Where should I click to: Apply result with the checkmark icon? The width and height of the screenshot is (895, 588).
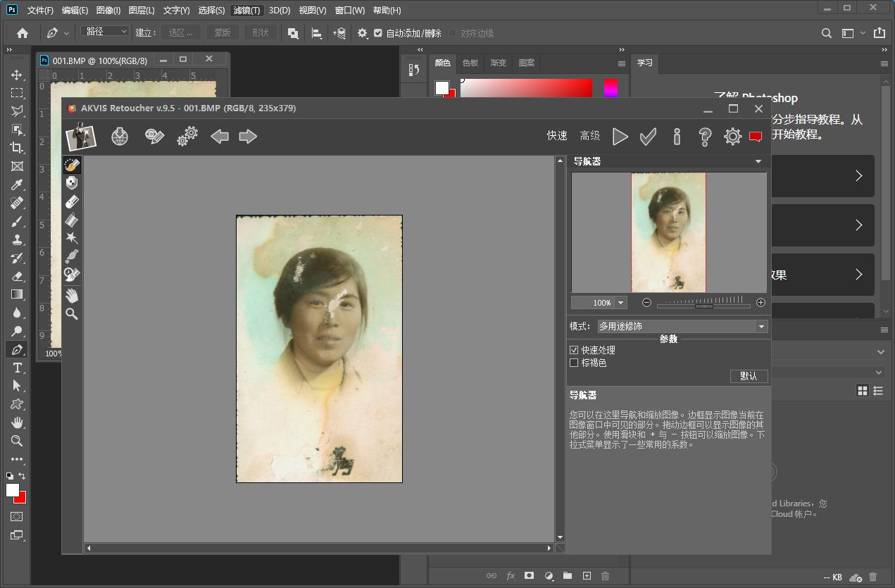(648, 137)
